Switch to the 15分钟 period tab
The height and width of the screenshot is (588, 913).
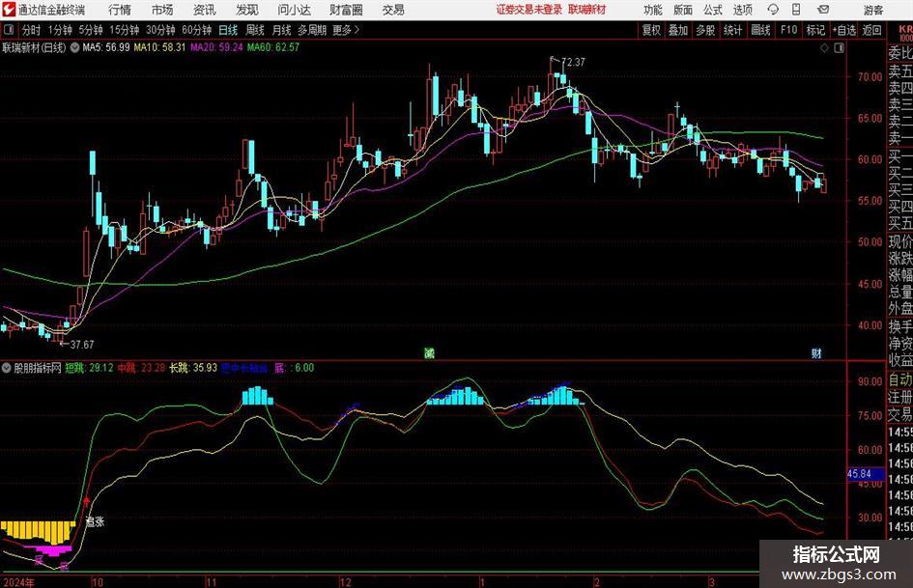click(x=125, y=30)
